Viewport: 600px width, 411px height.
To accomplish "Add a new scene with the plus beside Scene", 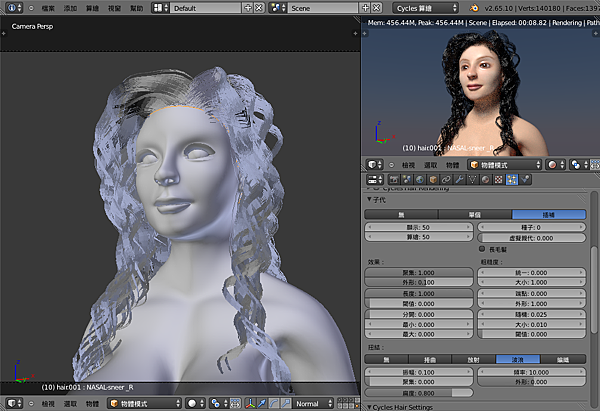I will 365,8.
